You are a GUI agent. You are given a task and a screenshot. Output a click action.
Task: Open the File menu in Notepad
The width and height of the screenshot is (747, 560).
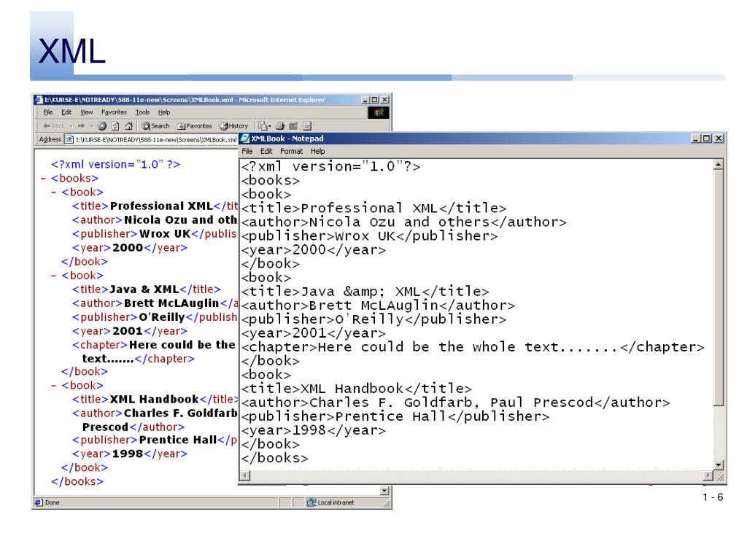(247, 152)
